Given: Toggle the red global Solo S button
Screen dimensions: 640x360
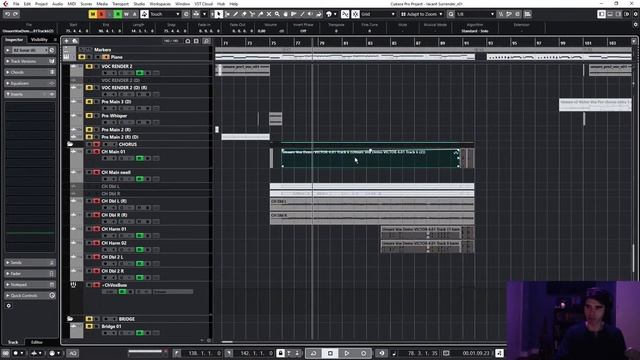Looking at the screenshot, I should pos(101,14).
